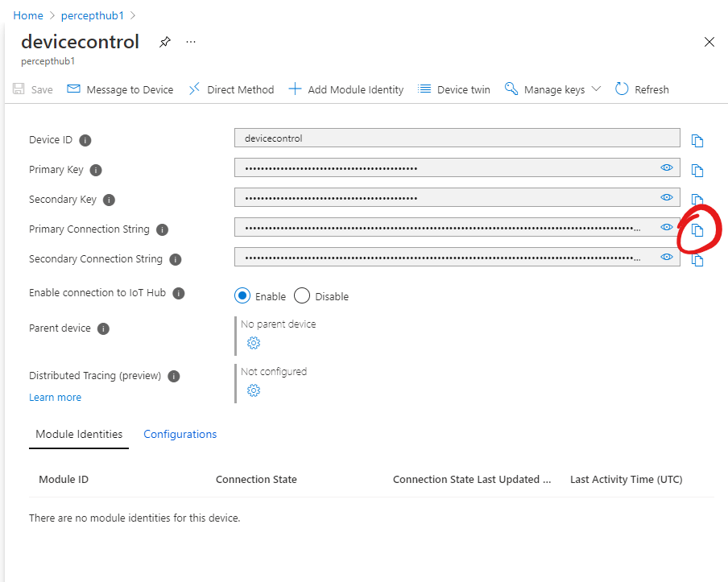The image size is (728, 582).
Task: Configure Distributed Tracing gear icon
Action: click(x=254, y=390)
